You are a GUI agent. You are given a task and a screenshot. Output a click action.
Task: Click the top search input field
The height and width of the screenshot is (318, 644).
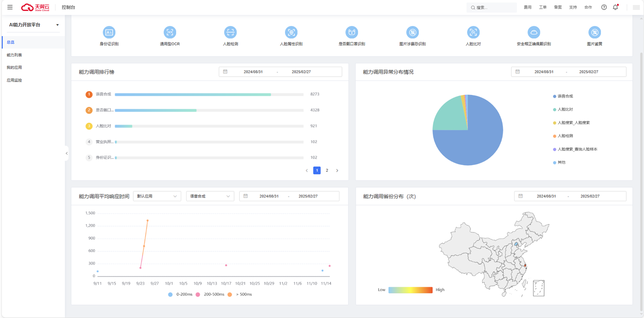point(492,7)
